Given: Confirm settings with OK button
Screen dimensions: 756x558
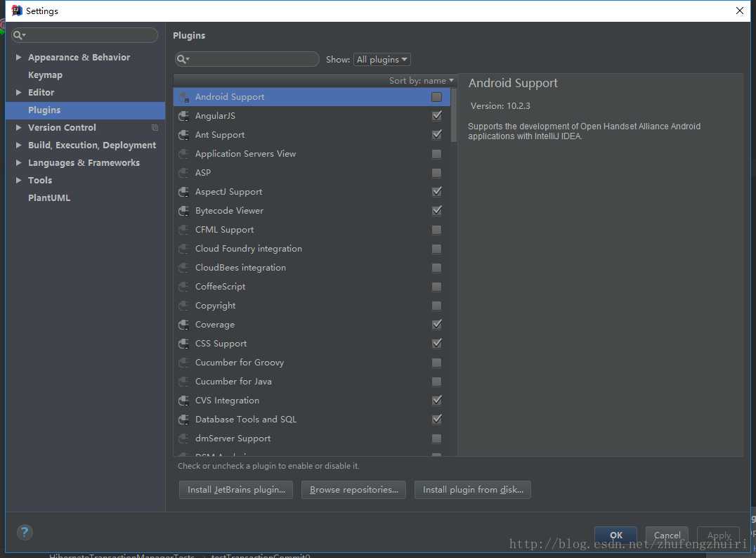Looking at the screenshot, I should tap(615, 535).
